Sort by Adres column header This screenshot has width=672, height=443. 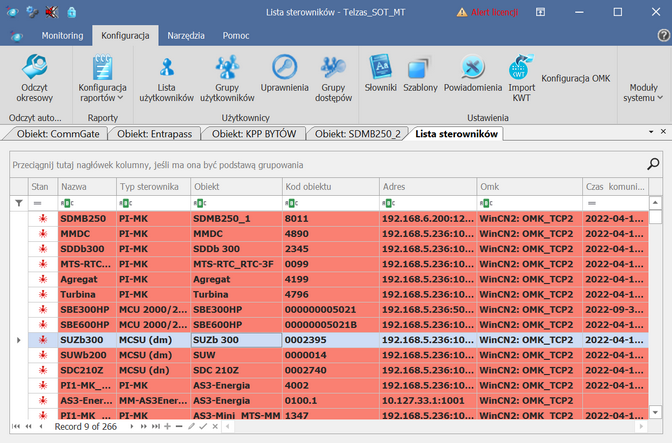tap(428, 187)
